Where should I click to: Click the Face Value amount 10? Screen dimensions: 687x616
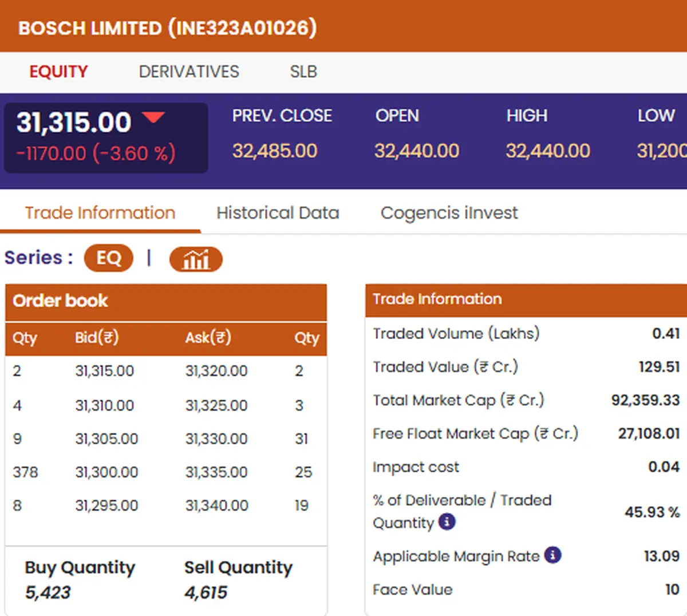click(673, 589)
